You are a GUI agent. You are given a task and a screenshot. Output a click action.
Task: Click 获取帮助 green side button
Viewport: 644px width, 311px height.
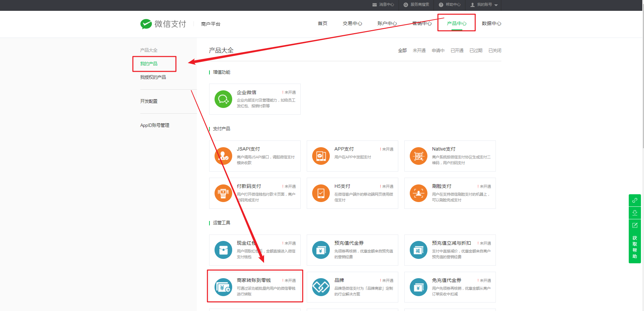pyautogui.click(x=635, y=247)
